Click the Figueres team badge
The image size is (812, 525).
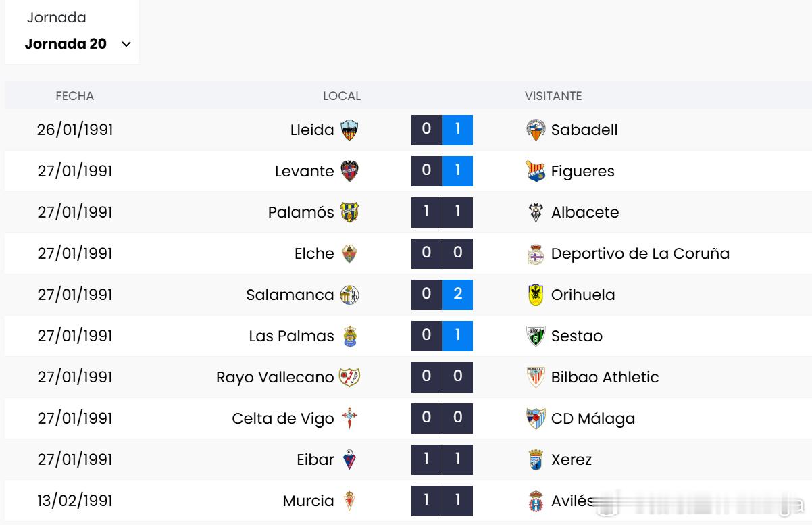click(x=536, y=171)
